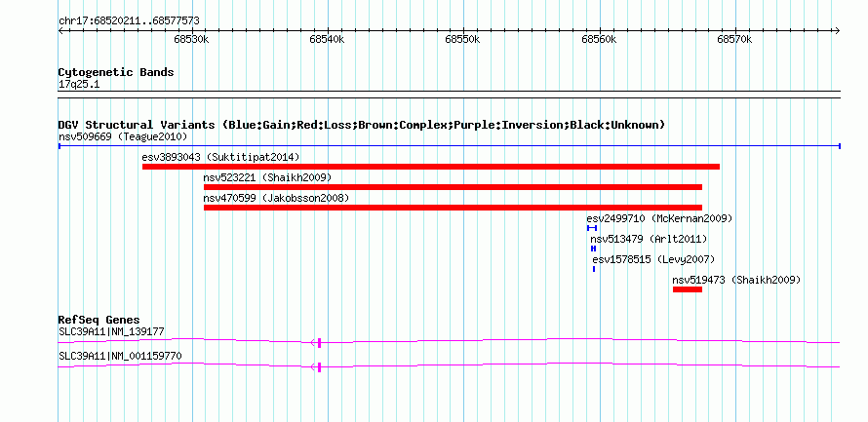Click the 68570k ruler tick label
The width and height of the screenshot is (868, 422).
coord(734,39)
